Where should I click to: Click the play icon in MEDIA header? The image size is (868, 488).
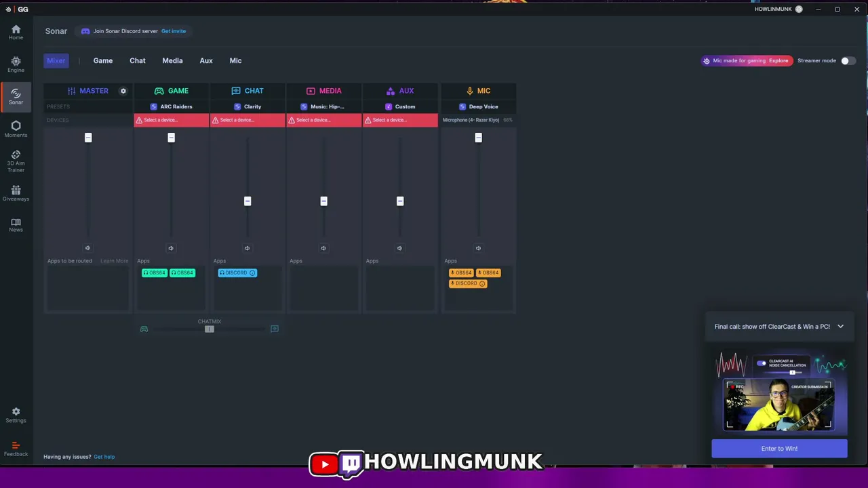point(311,91)
